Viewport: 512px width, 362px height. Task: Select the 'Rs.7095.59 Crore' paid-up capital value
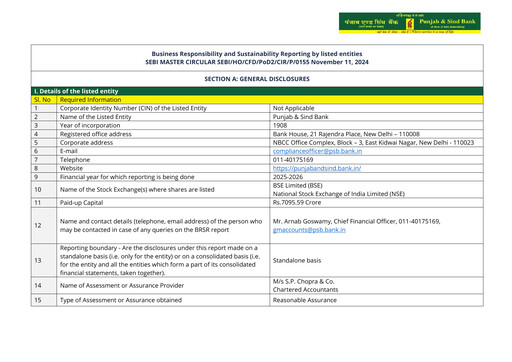point(297,202)
